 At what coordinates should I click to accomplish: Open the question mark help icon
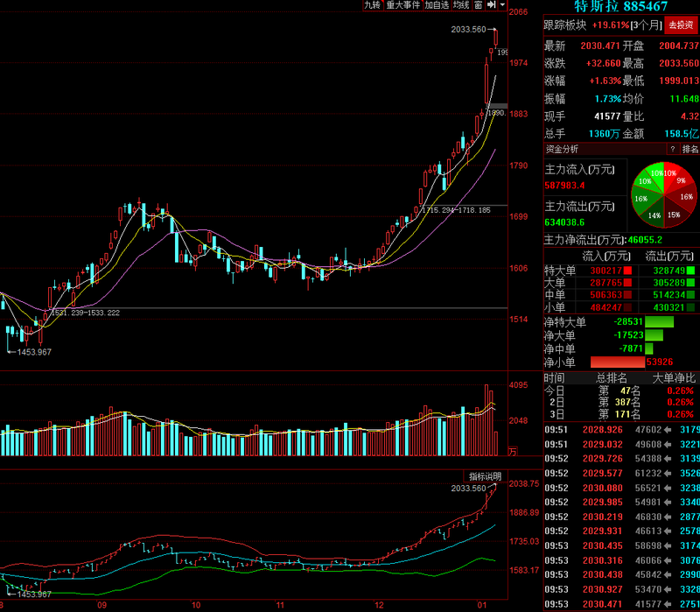672,149
